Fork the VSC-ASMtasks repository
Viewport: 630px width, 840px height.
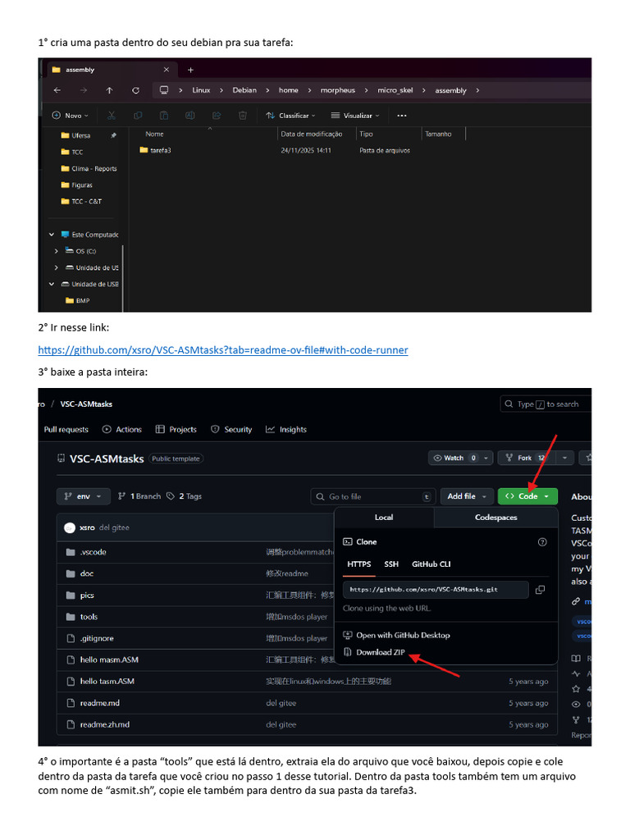(x=527, y=458)
